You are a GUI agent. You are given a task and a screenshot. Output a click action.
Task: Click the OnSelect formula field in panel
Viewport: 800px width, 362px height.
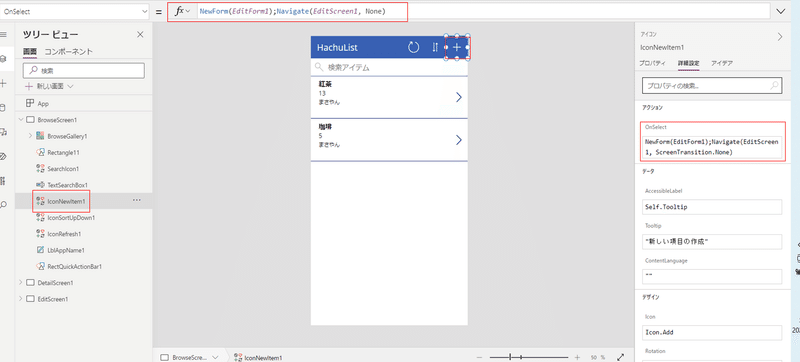pyautogui.click(x=712, y=147)
